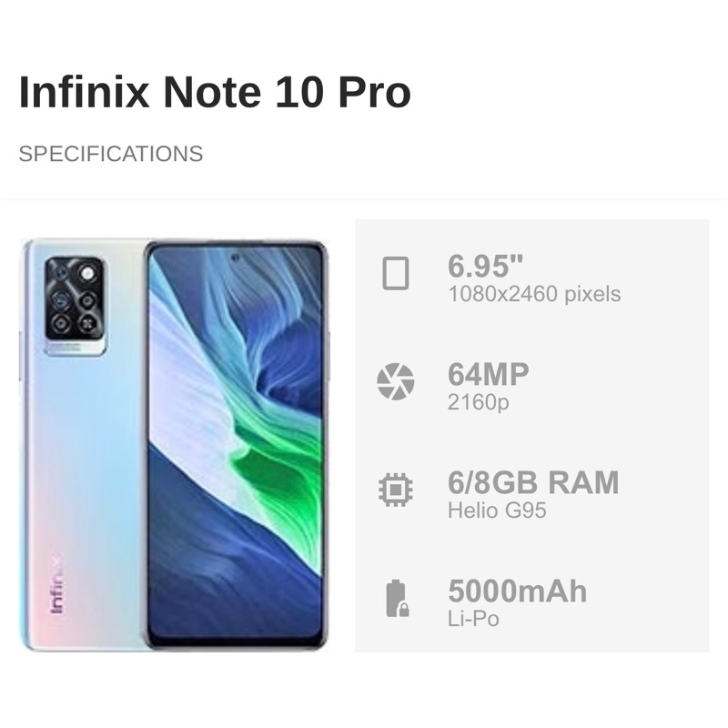
Task: Open the phone back panel image
Action: 84,444
